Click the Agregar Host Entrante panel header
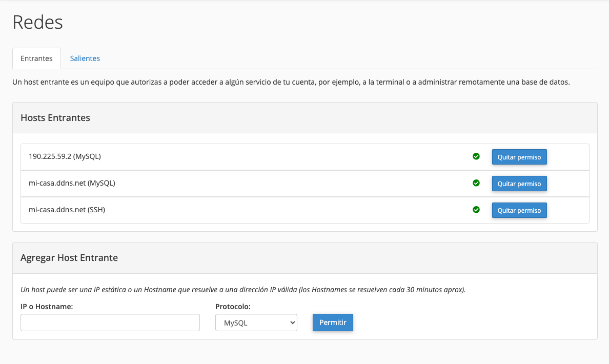 pos(69,258)
